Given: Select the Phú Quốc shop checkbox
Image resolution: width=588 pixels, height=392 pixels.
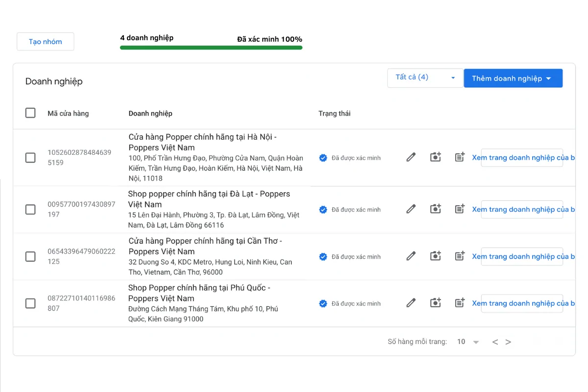Looking at the screenshot, I should pyautogui.click(x=30, y=304).
